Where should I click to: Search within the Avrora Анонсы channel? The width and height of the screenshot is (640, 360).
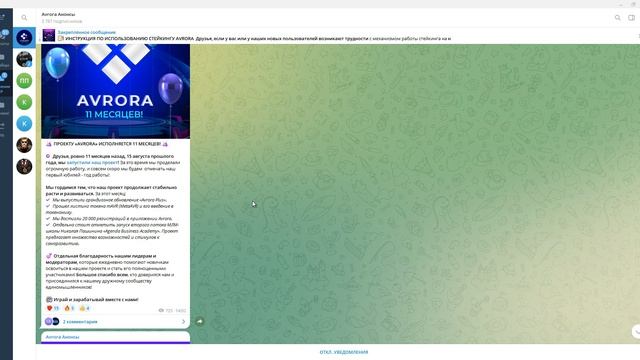point(618,18)
